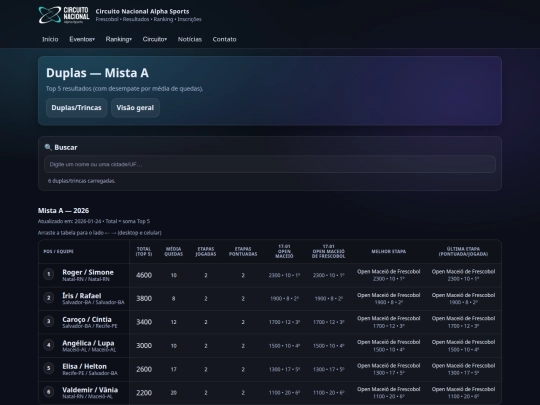Click the total score 4600
This screenshot has width=540, height=405.
tap(144, 275)
